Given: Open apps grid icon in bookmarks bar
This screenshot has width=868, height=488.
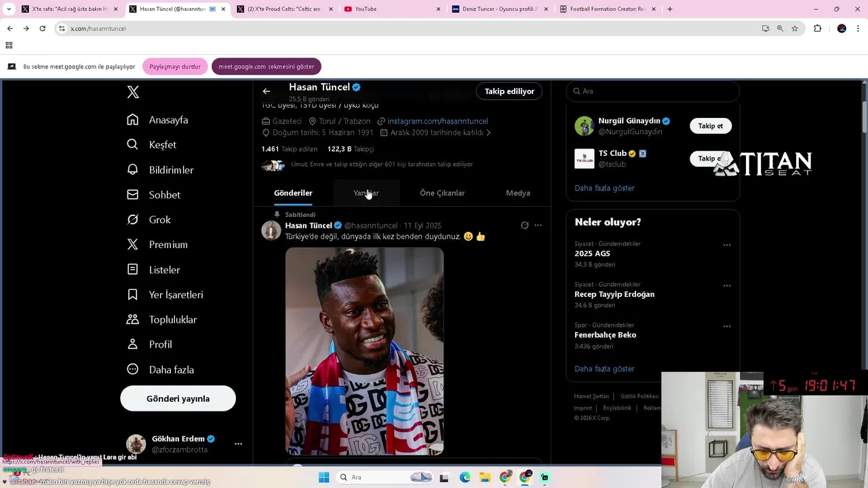Looking at the screenshot, I should [x=9, y=45].
